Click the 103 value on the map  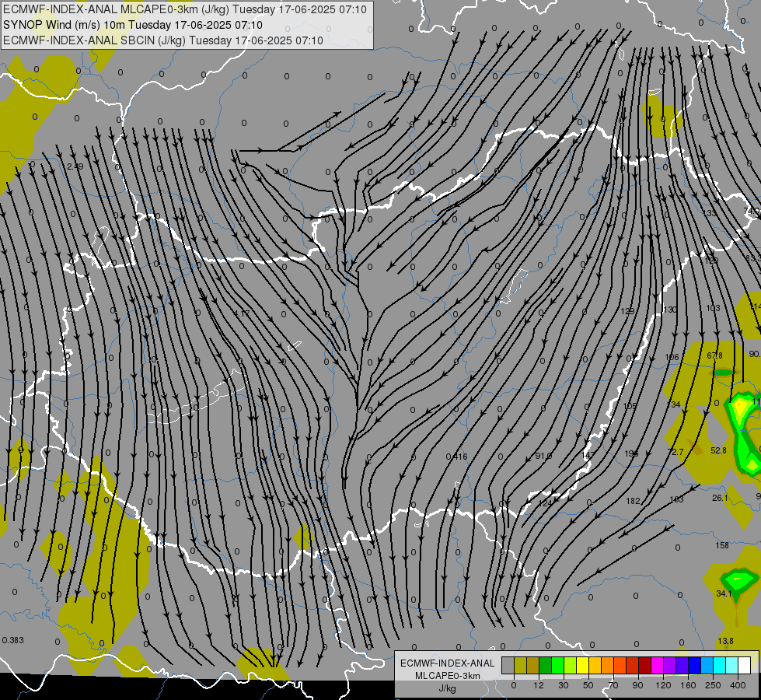[x=714, y=309]
